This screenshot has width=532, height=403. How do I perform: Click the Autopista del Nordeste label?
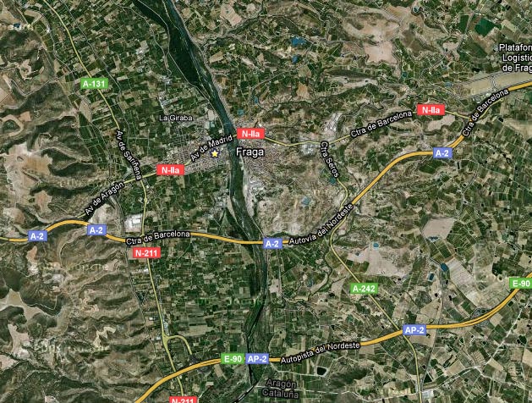pyautogui.click(x=320, y=351)
